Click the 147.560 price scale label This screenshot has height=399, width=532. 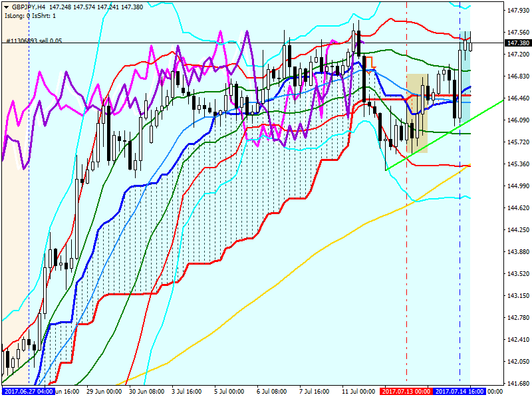(518, 32)
